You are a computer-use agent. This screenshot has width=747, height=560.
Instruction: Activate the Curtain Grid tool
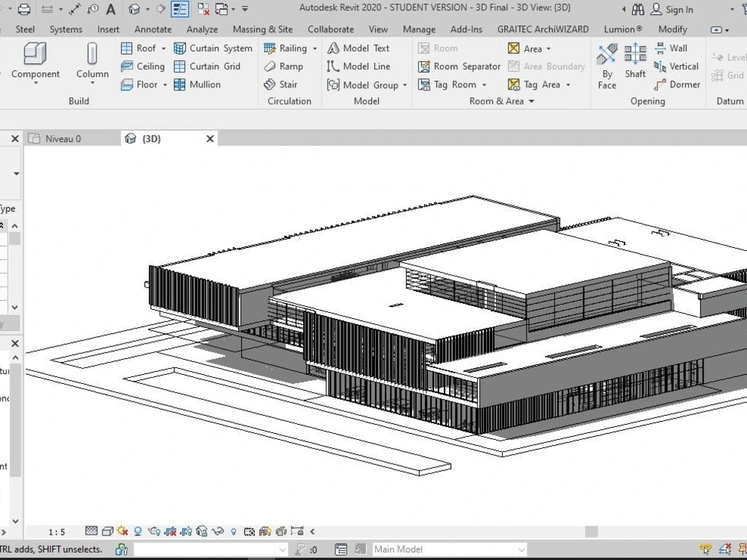pos(207,66)
